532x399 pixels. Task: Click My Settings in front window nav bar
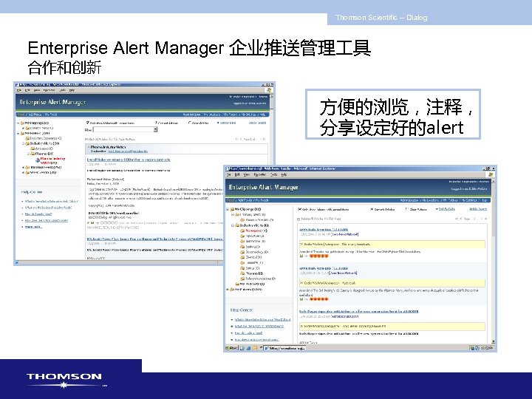coord(469,200)
